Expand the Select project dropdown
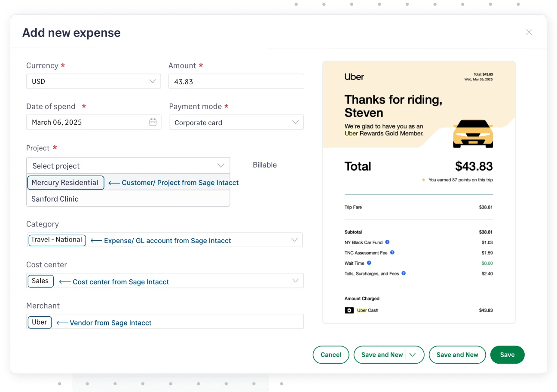 [x=220, y=165]
